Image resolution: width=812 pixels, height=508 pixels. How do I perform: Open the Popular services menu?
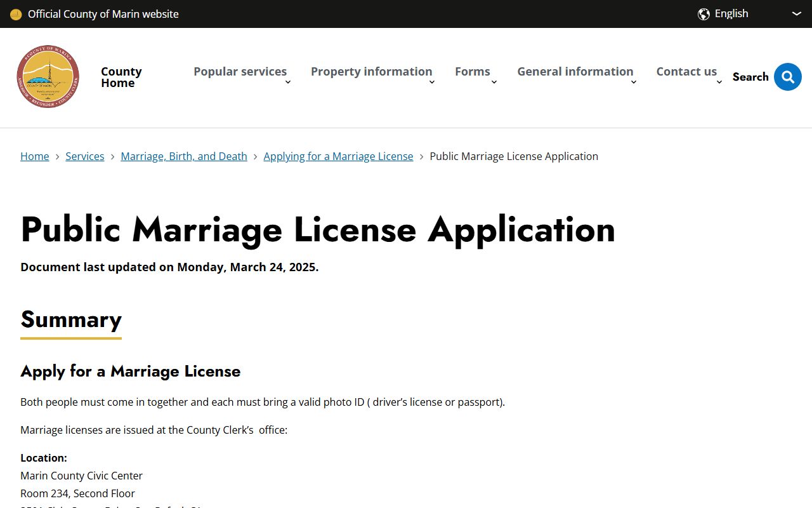pos(240,72)
